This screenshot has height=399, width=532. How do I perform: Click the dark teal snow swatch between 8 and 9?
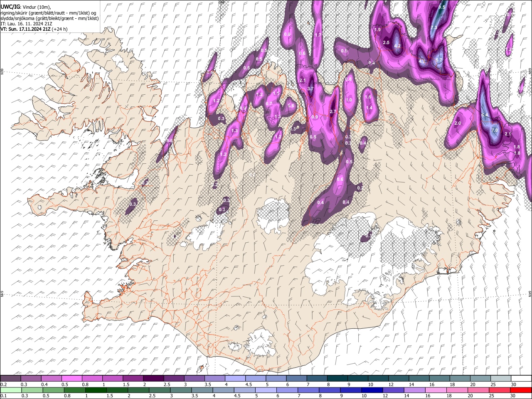coord(337,378)
